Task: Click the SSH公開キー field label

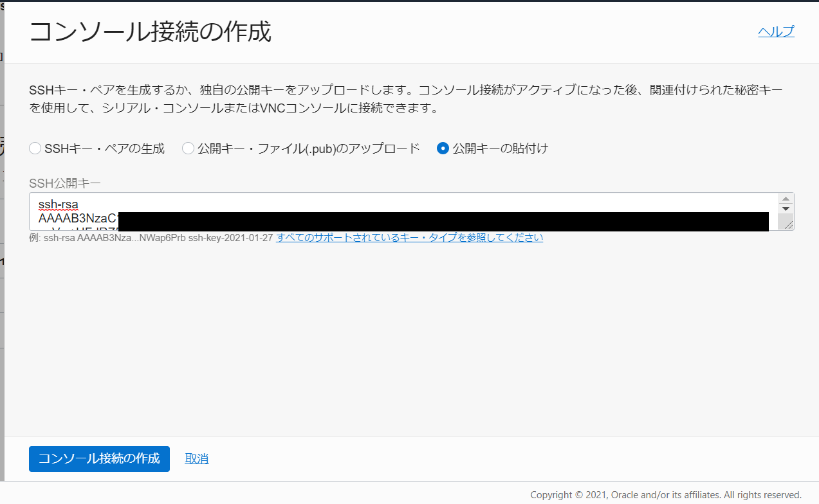Action: pyautogui.click(x=57, y=183)
